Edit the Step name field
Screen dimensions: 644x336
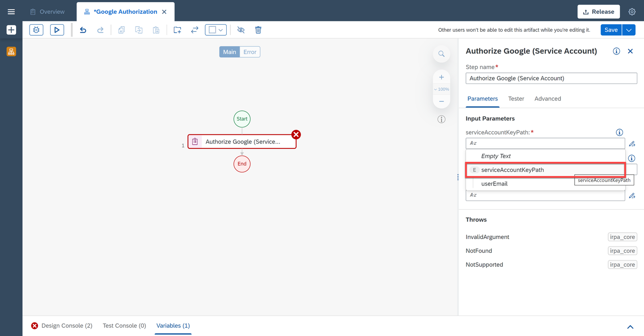[x=551, y=78]
